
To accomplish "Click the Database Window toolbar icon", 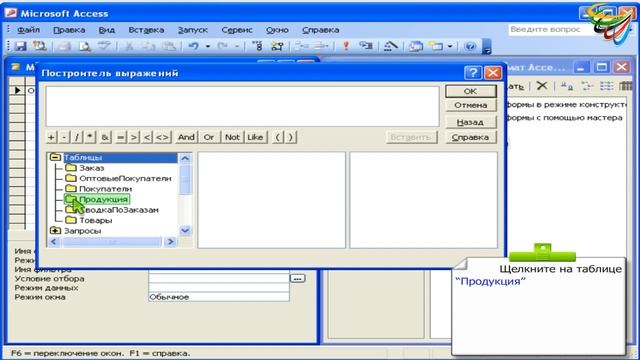I will pos(416,46).
